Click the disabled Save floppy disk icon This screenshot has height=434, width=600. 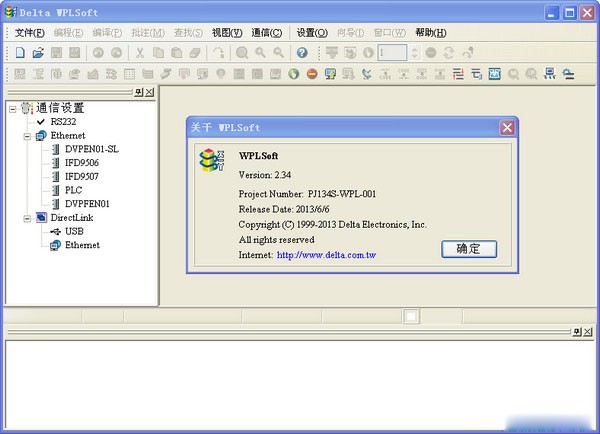[x=56, y=52]
